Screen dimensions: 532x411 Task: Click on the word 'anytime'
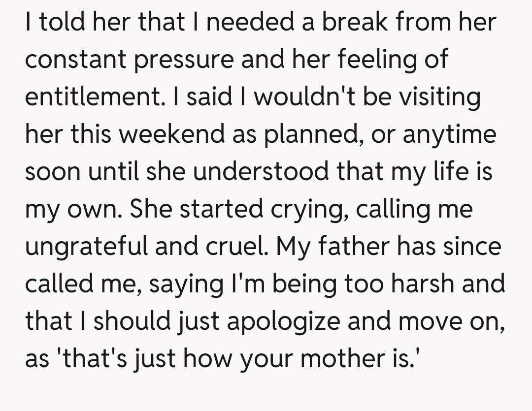[449, 135]
